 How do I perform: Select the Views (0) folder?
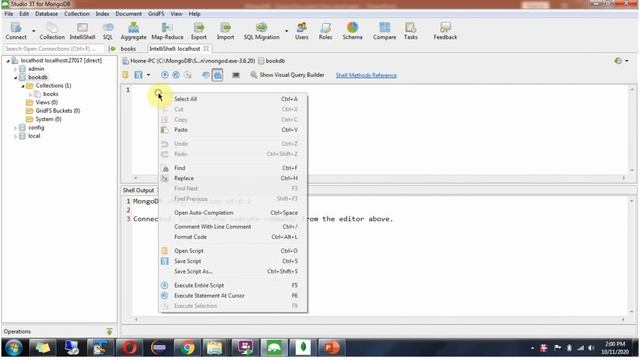click(x=47, y=102)
